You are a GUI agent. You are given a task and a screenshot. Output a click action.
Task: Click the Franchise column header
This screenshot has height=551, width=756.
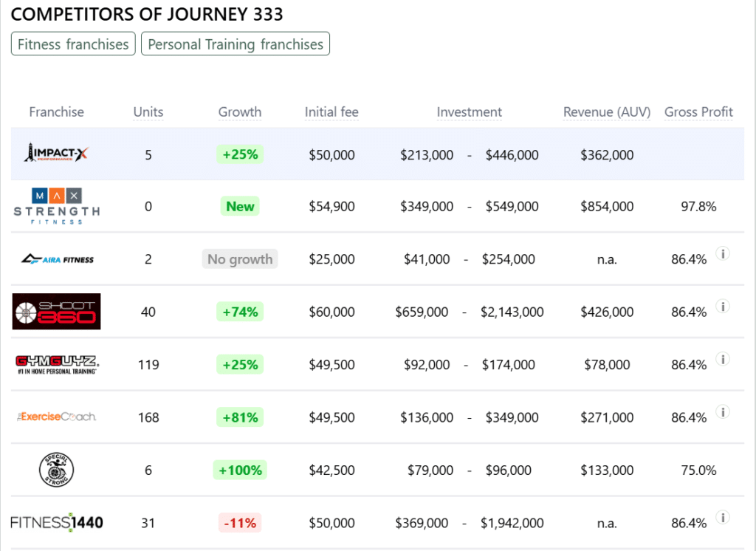point(56,112)
